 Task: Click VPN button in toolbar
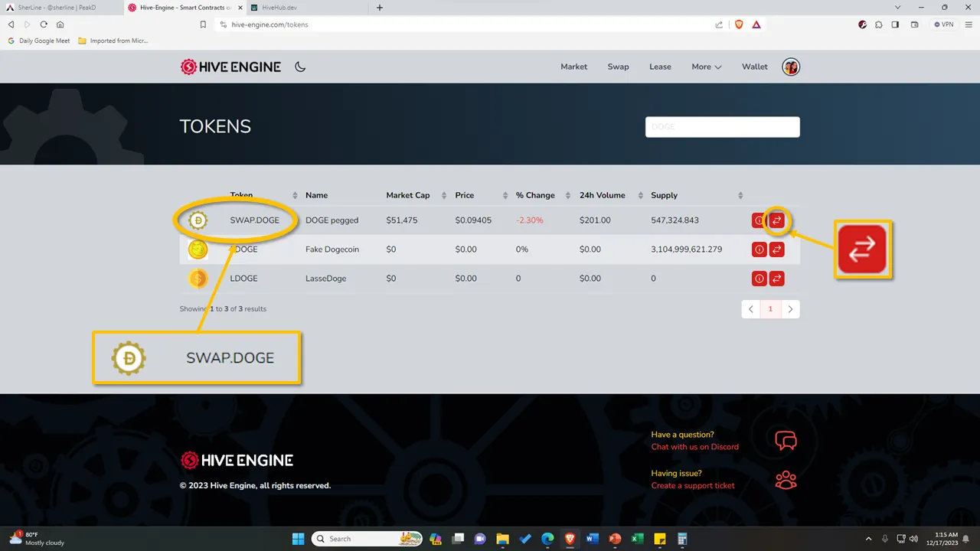click(944, 24)
